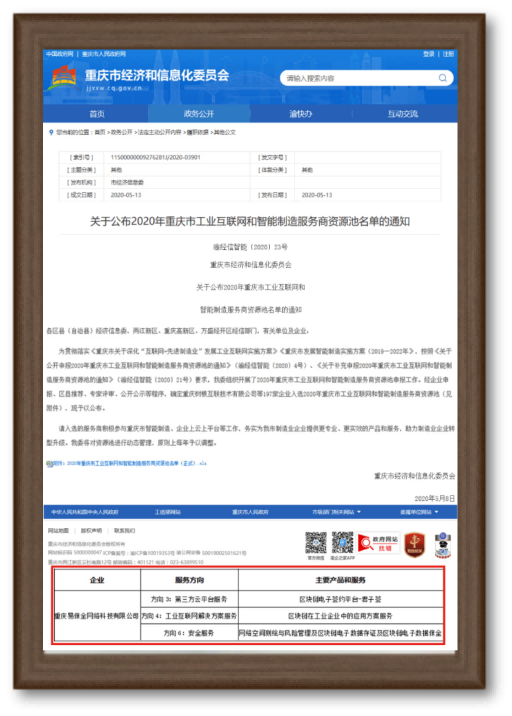Screen dimensions: 512x716
Task: Click the 重庆市人民政府 footer link
Action: point(250,512)
